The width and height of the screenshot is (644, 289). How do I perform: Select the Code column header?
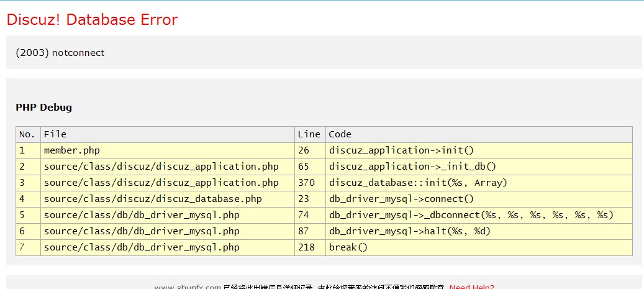click(x=340, y=134)
